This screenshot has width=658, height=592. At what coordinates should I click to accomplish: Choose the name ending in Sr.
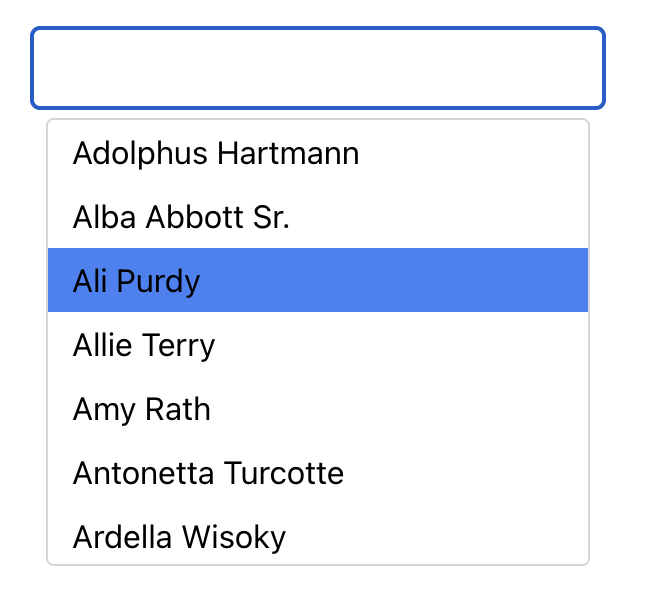tap(181, 217)
